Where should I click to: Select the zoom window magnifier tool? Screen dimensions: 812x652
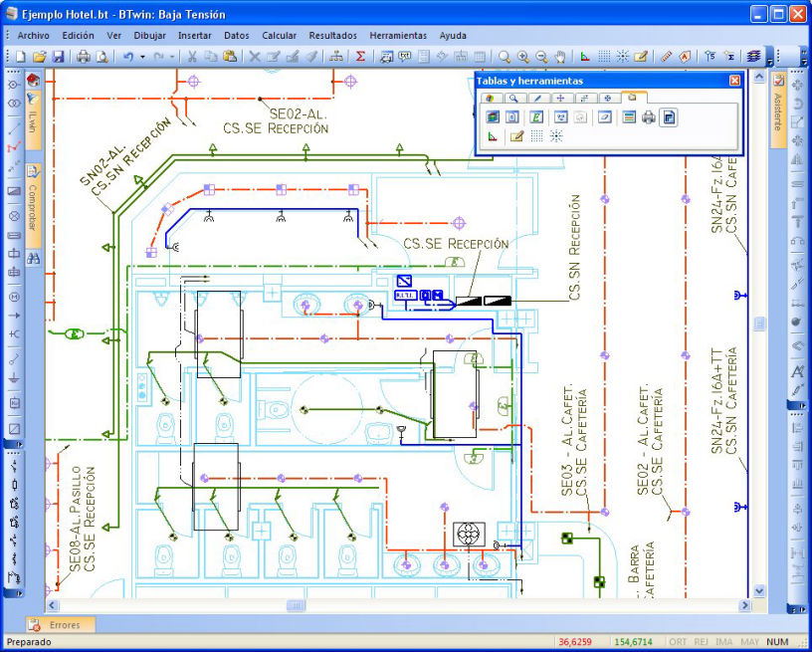(504, 57)
